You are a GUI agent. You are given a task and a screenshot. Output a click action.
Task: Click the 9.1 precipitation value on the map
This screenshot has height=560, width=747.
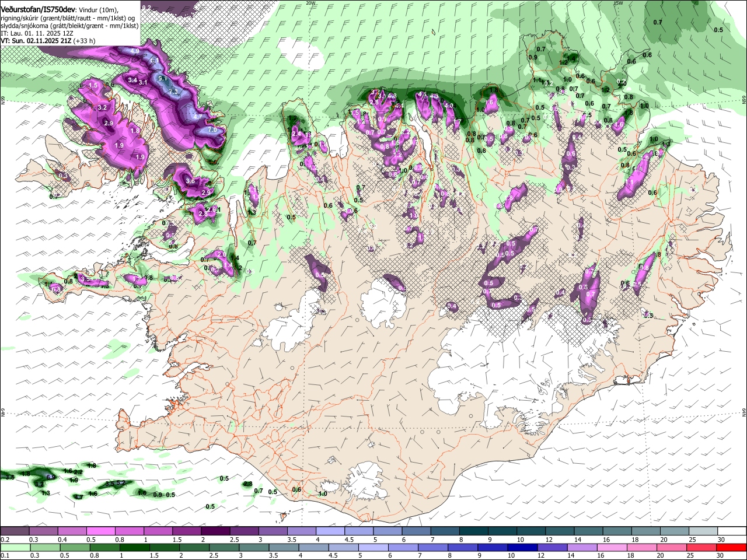pyautogui.click(x=163, y=78)
